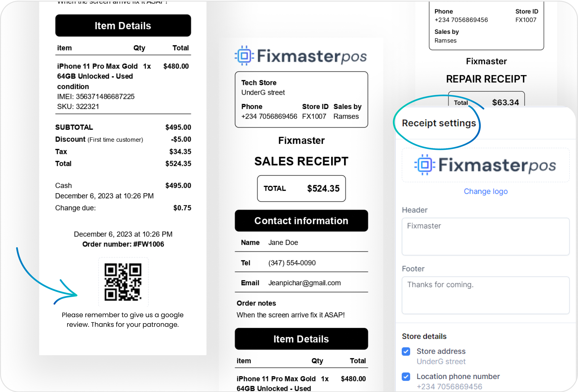This screenshot has width=578, height=392.
Task: Click the Order number #FW1006 text
Action: [x=123, y=244]
